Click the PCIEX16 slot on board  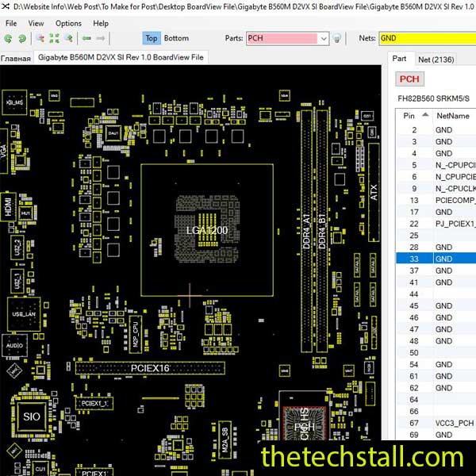point(150,368)
